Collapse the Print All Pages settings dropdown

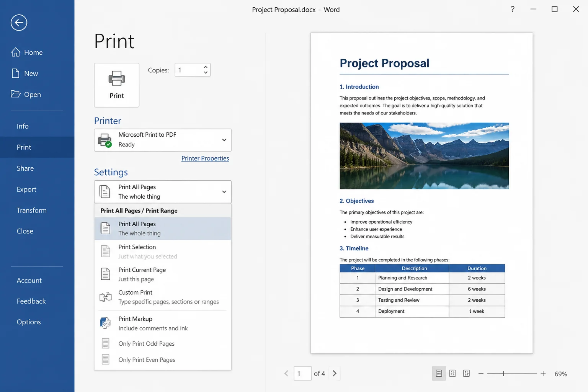point(224,192)
